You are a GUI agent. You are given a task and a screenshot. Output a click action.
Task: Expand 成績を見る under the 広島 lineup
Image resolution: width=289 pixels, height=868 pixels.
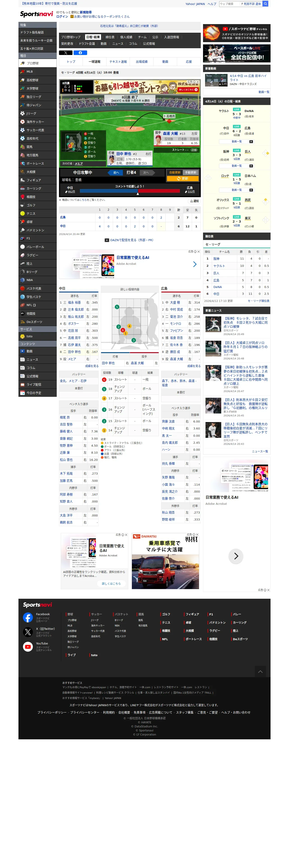[194, 366]
